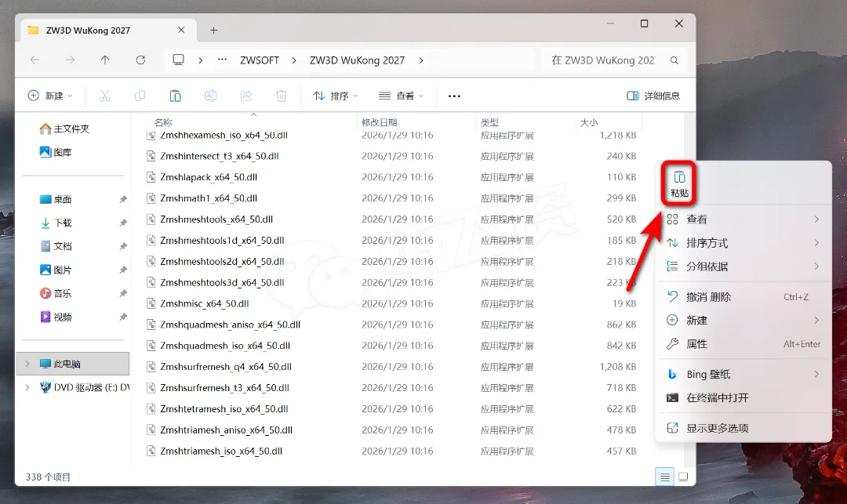Choose 撤消 删除 in context menu

(743, 297)
